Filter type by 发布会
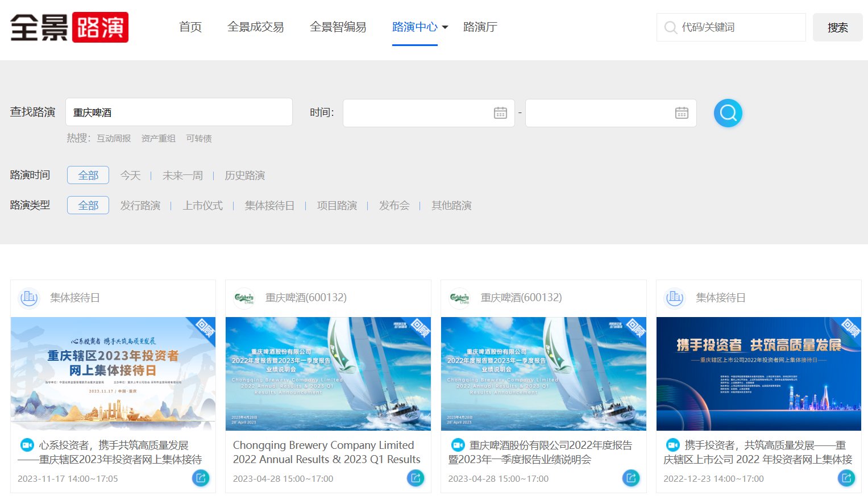 click(x=394, y=205)
